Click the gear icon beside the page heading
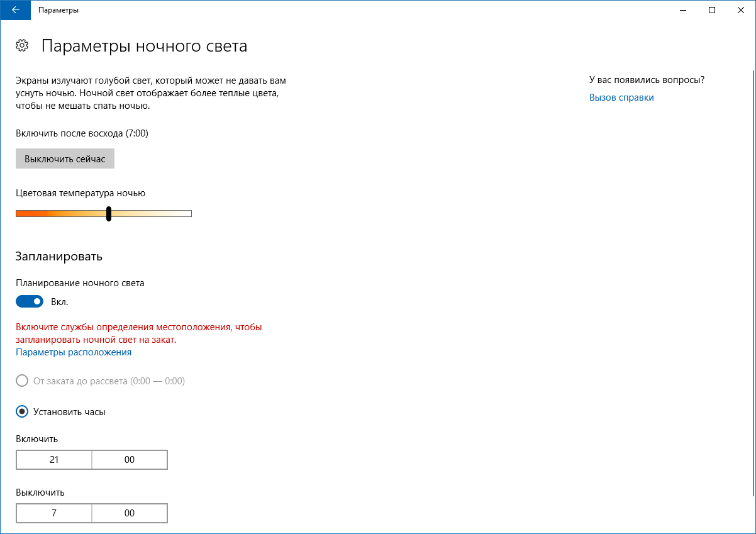 (22, 45)
